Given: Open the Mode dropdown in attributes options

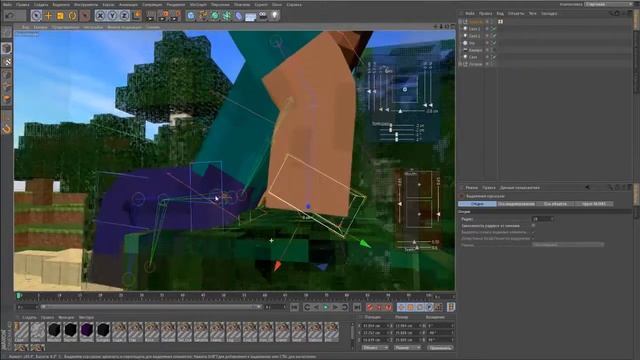Looking at the screenshot, I should click(x=568, y=245).
